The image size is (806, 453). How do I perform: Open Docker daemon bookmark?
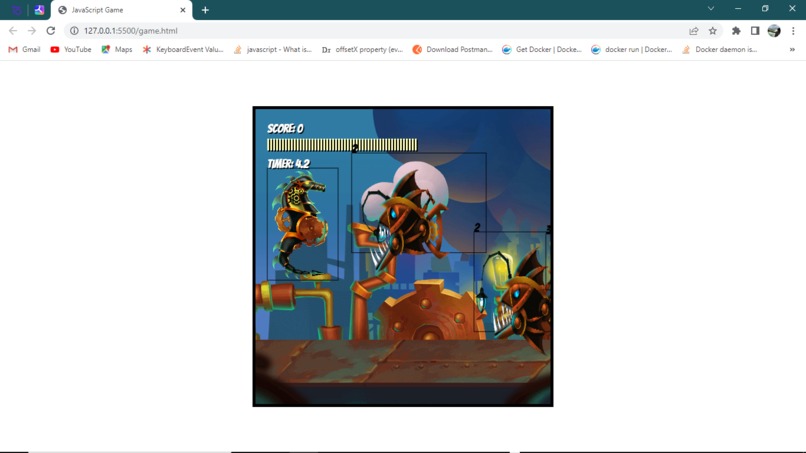tap(719, 49)
